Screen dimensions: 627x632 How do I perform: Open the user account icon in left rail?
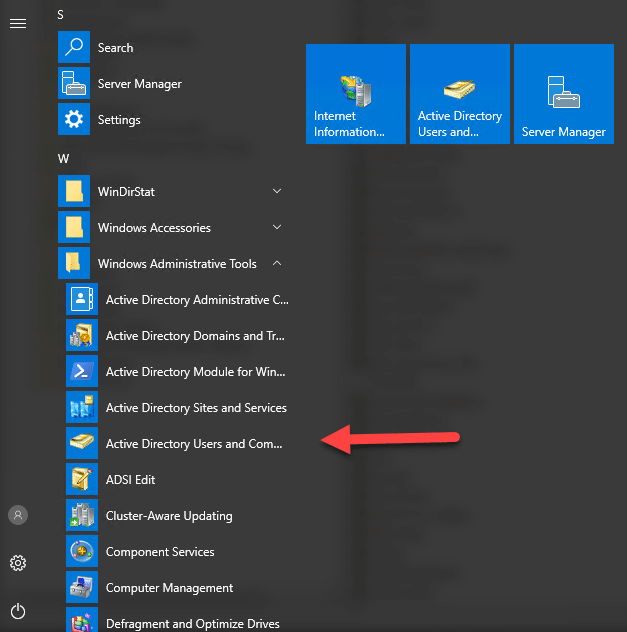coord(18,515)
